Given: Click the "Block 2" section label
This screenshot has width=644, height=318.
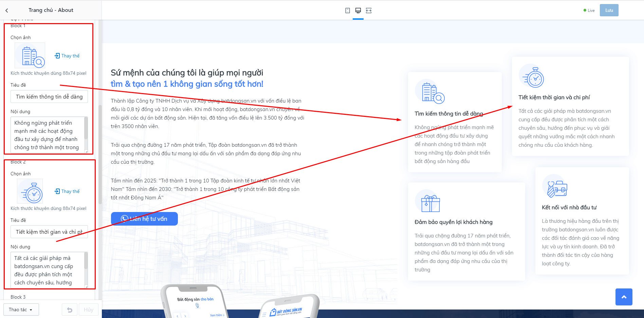Looking at the screenshot, I should 18,162.
